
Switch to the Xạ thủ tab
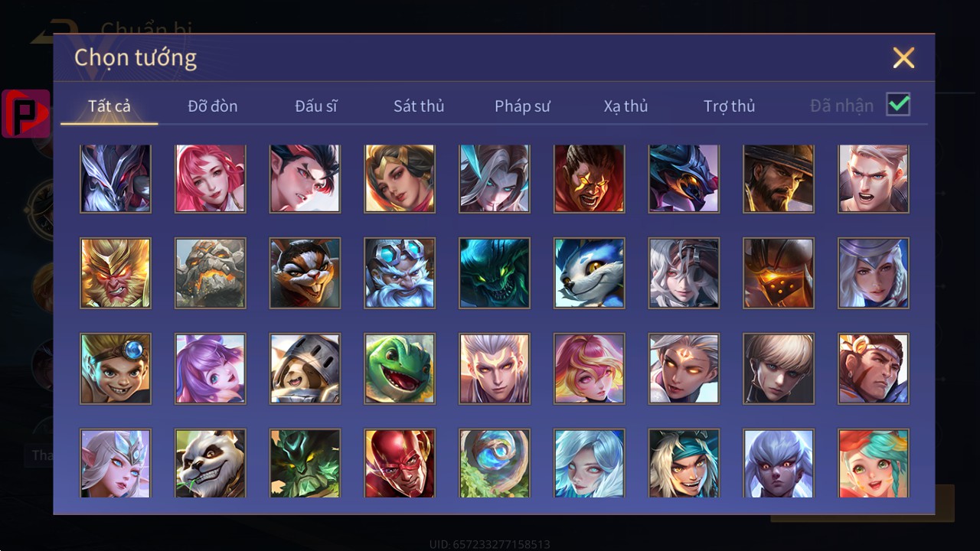626,106
